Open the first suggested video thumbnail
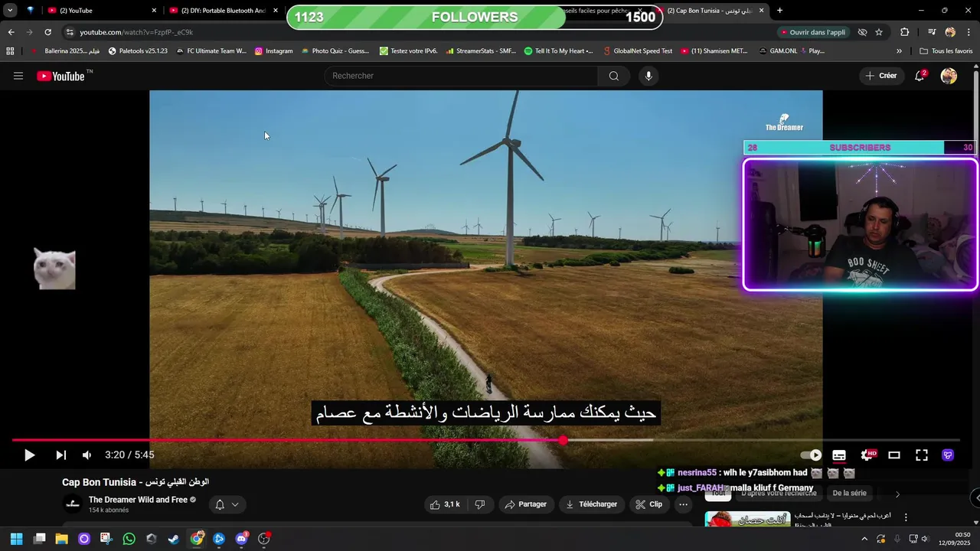Screen dimensions: 980x551 747,520
